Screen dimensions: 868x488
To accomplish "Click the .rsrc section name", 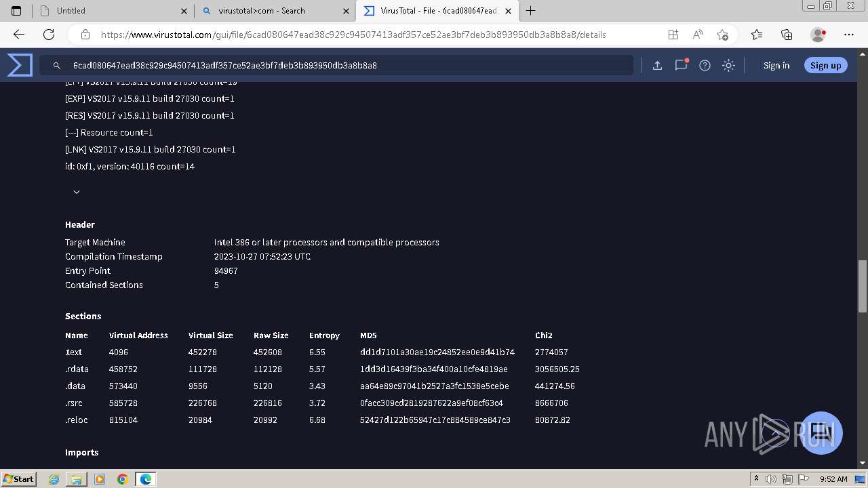I will click(x=74, y=403).
